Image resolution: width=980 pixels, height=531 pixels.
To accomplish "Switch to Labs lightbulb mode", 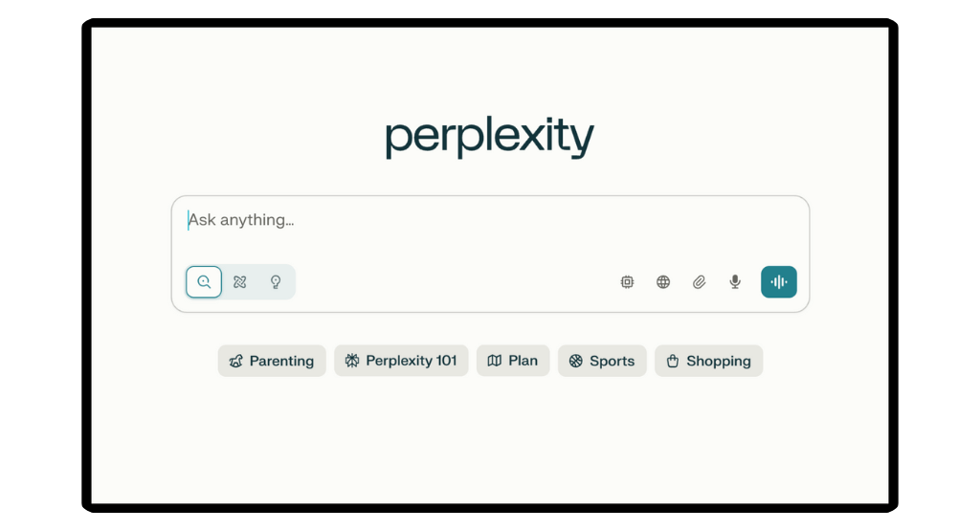I will tap(276, 281).
